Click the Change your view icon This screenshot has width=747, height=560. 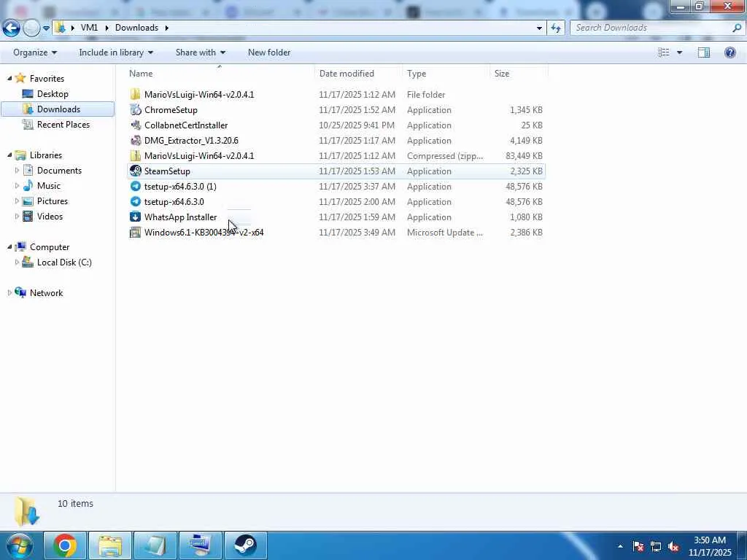coord(664,52)
